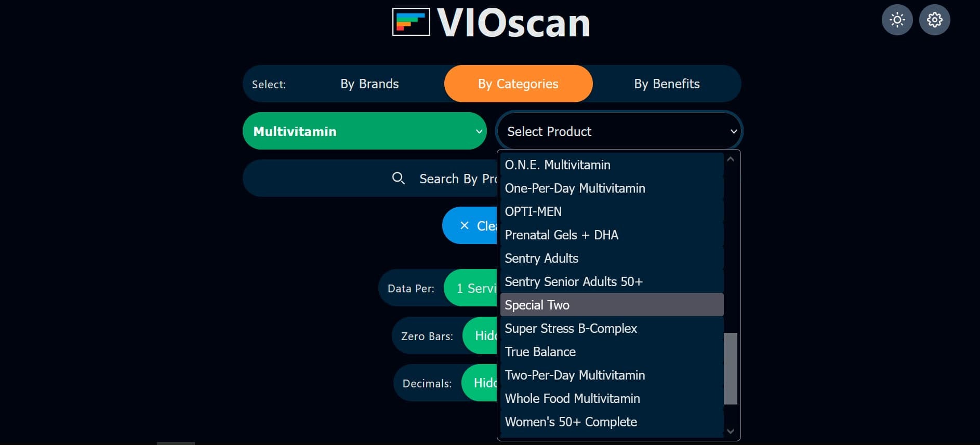Image resolution: width=980 pixels, height=445 pixels.
Task: Toggle the Data Per serving setting
Action: click(475, 288)
